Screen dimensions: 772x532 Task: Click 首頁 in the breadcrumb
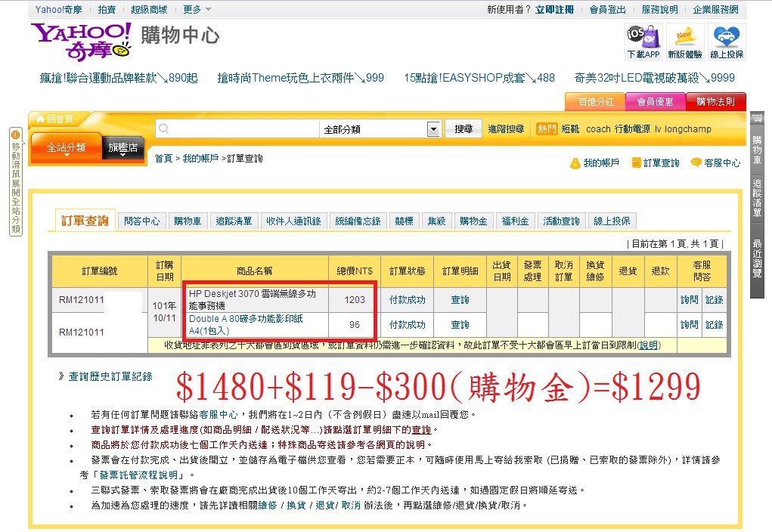(x=163, y=159)
